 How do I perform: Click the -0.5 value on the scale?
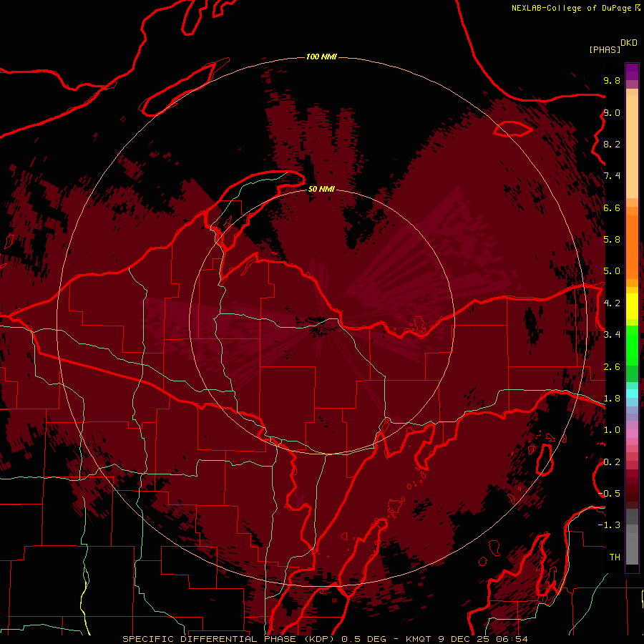(609, 494)
